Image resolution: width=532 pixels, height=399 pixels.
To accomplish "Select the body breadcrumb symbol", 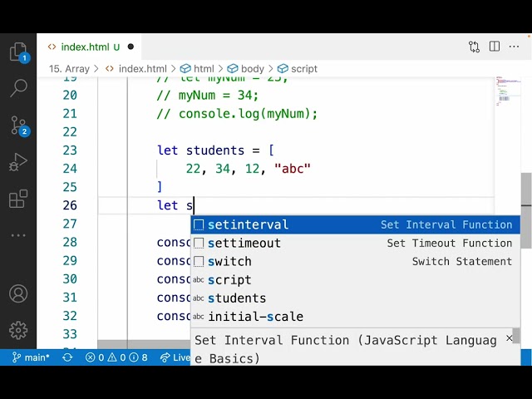I will [246, 68].
